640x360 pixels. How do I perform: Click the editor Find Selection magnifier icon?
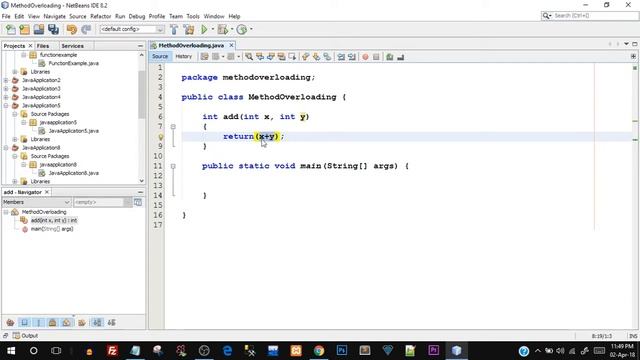249,57
